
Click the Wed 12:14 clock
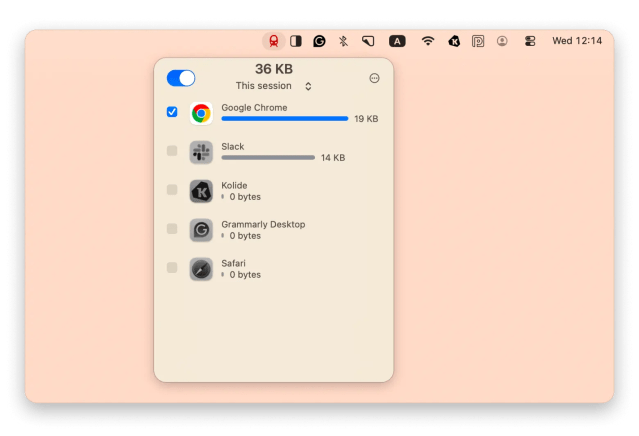coord(577,41)
